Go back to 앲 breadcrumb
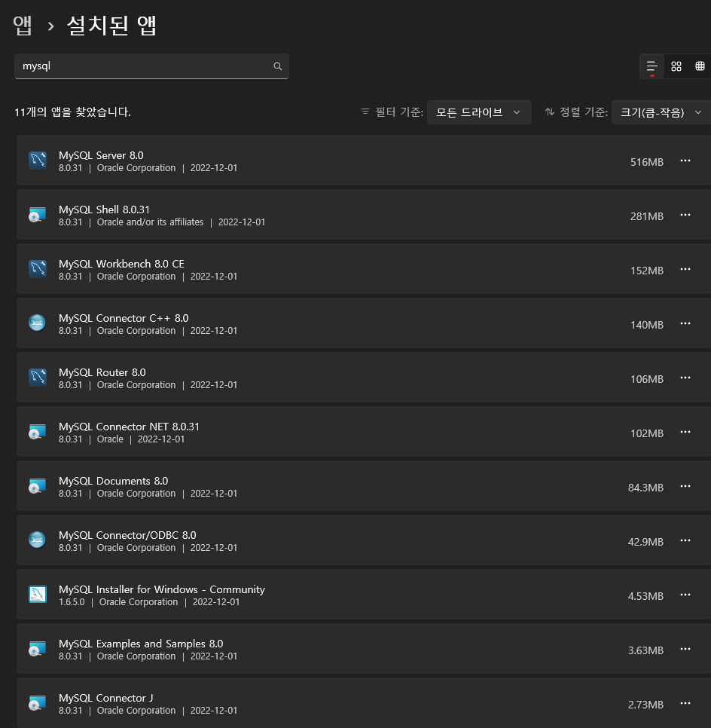The image size is (711, 728). point(23,25)
